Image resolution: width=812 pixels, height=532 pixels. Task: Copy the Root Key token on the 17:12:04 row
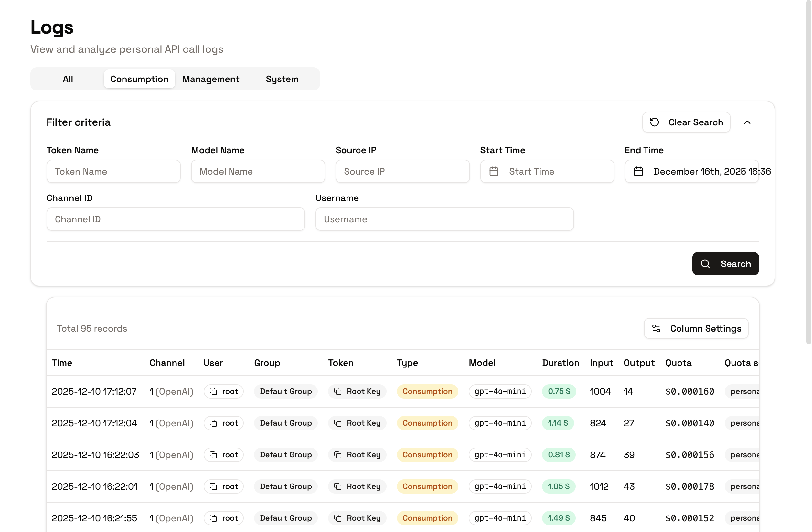(x=338, y=423)
